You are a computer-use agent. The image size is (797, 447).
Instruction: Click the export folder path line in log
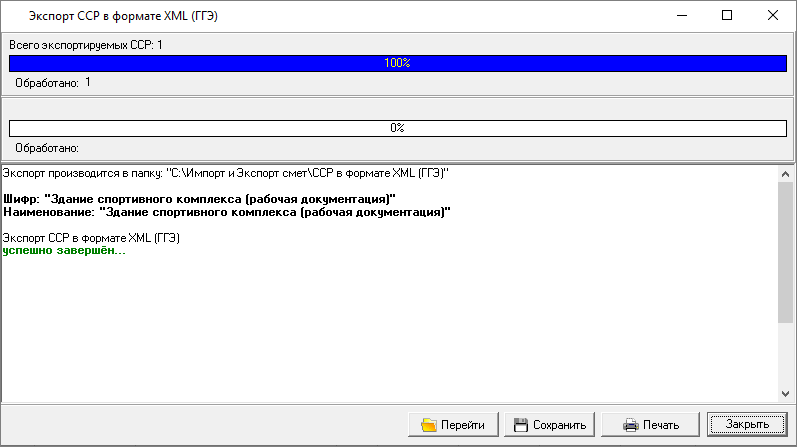226,173
